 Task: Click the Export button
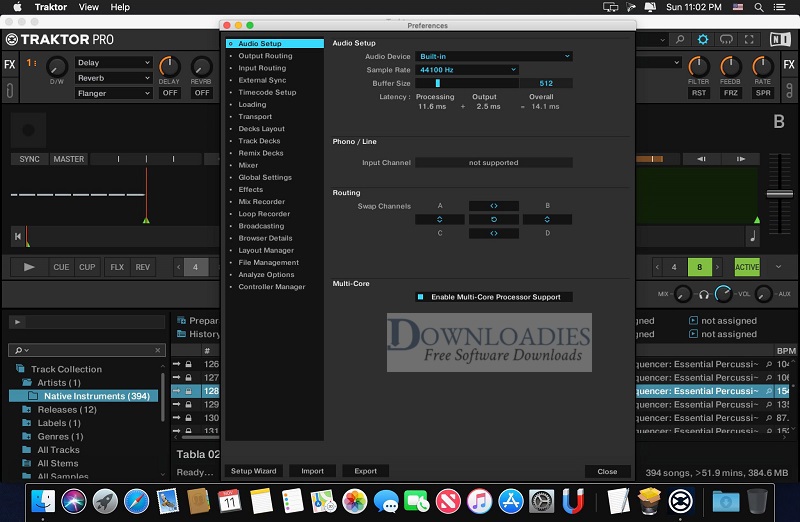pyautogui.click(x=365, y=471)
